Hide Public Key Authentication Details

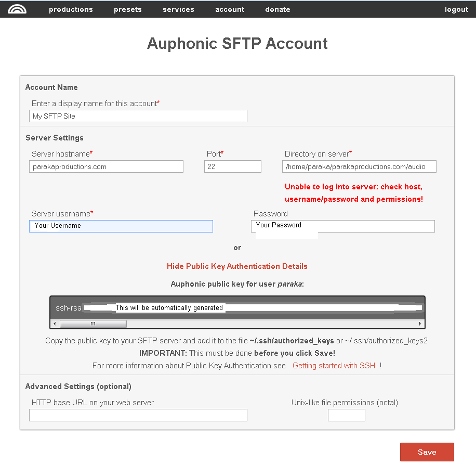[237, 266]
